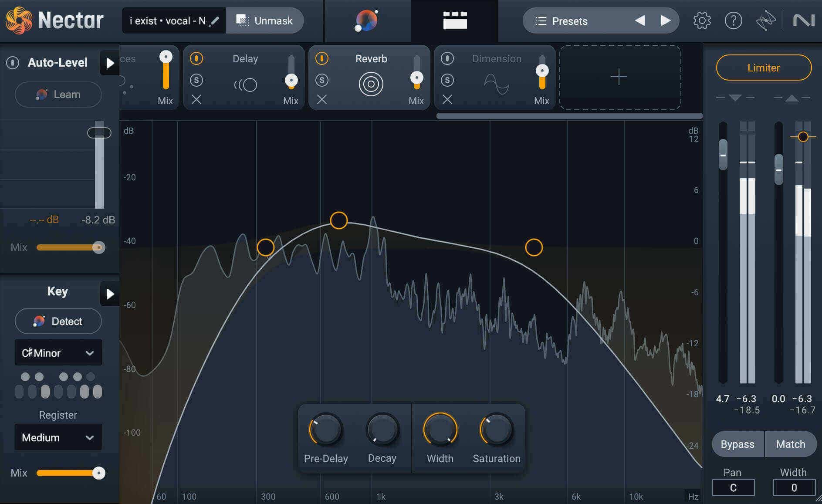Remove the Delay module with X
The image size is (822, 504).
tap(196, 100)
